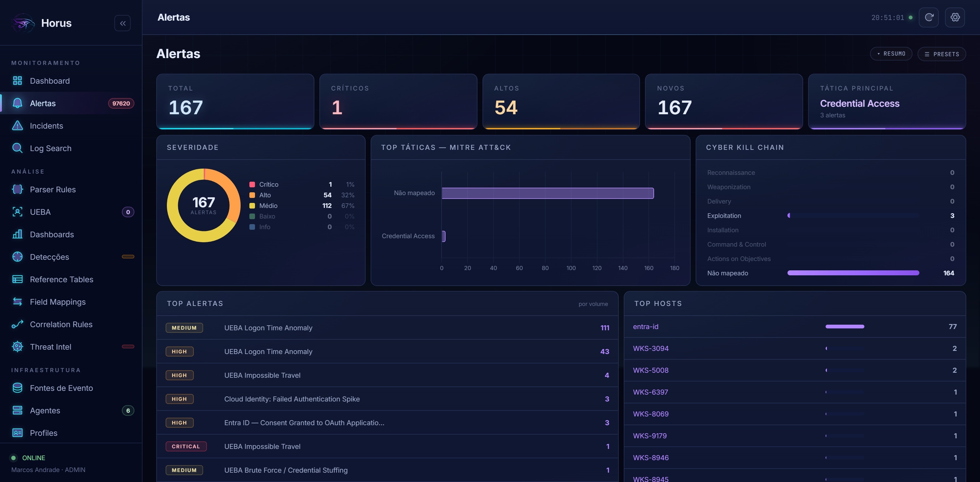The image size is (980, 482).
Task: Click the Dashboard grid icon
Action: coord(17,81)
